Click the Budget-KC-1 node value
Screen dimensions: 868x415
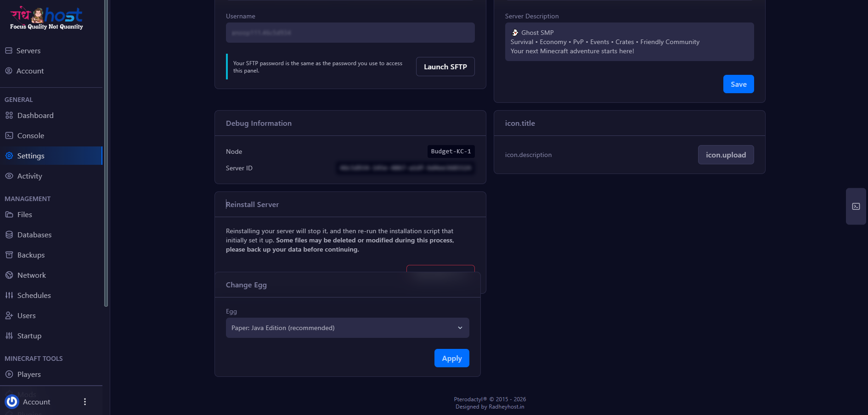pos(451,151)
